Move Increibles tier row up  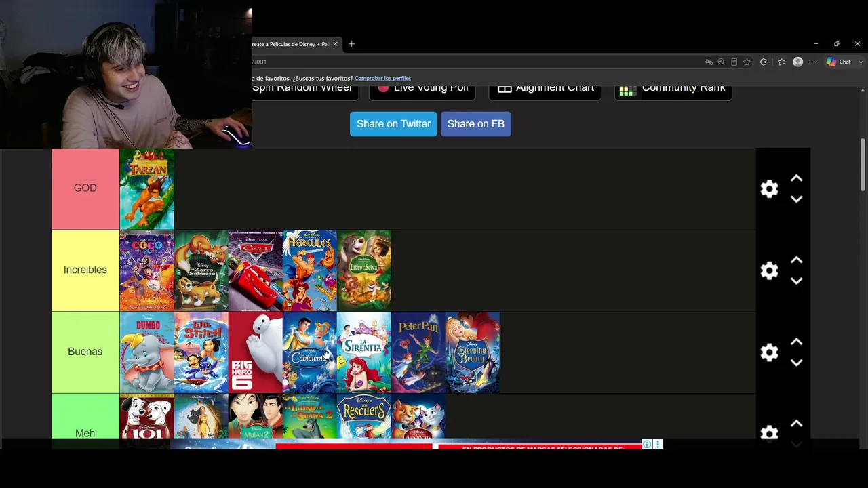pyautogui.click(x=796, y=260)
